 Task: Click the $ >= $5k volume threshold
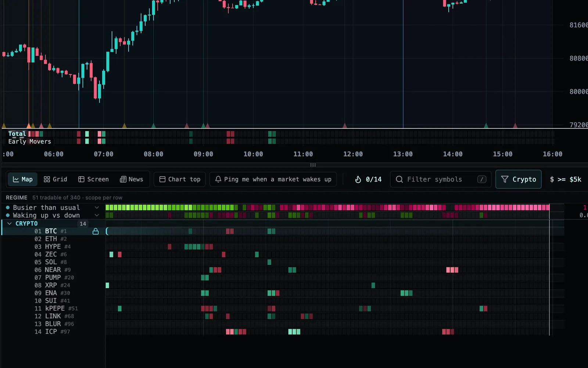pyautogui.click(x=565, y=179)
